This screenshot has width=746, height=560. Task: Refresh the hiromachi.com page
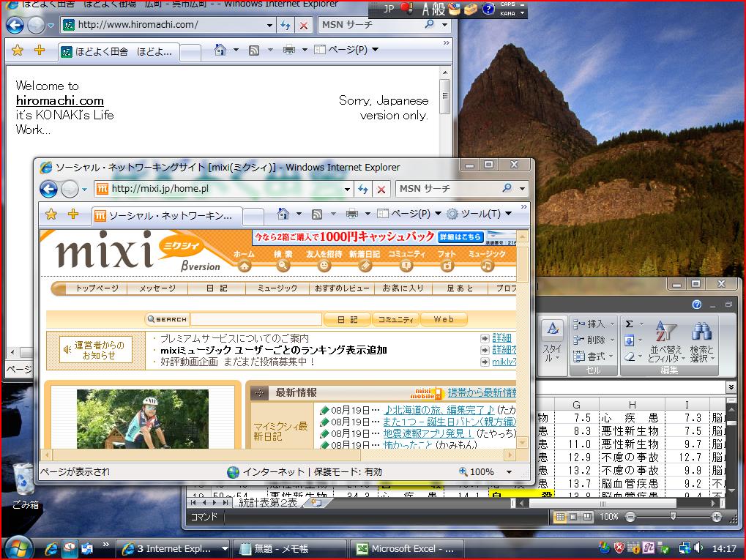point(286,25)
